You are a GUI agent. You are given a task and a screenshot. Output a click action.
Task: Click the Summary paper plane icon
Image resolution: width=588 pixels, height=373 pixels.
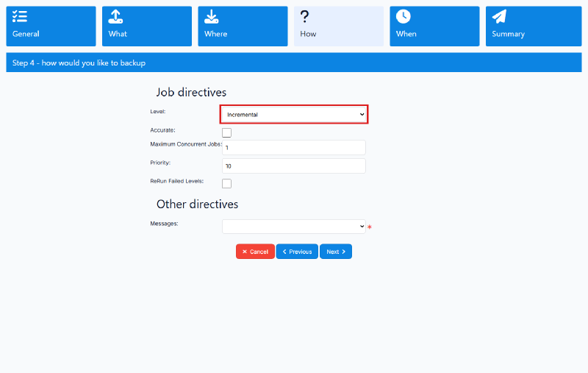tap(500, 16)
